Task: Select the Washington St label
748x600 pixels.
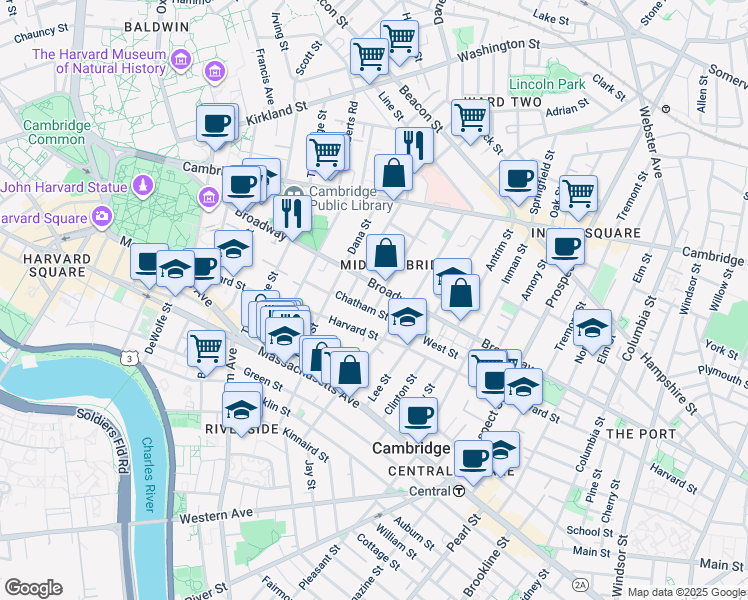Action: point(499,50)
